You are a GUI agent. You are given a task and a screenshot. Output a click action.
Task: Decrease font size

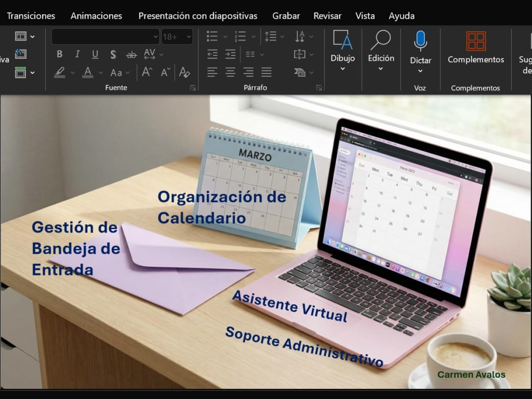pos(165,72)
